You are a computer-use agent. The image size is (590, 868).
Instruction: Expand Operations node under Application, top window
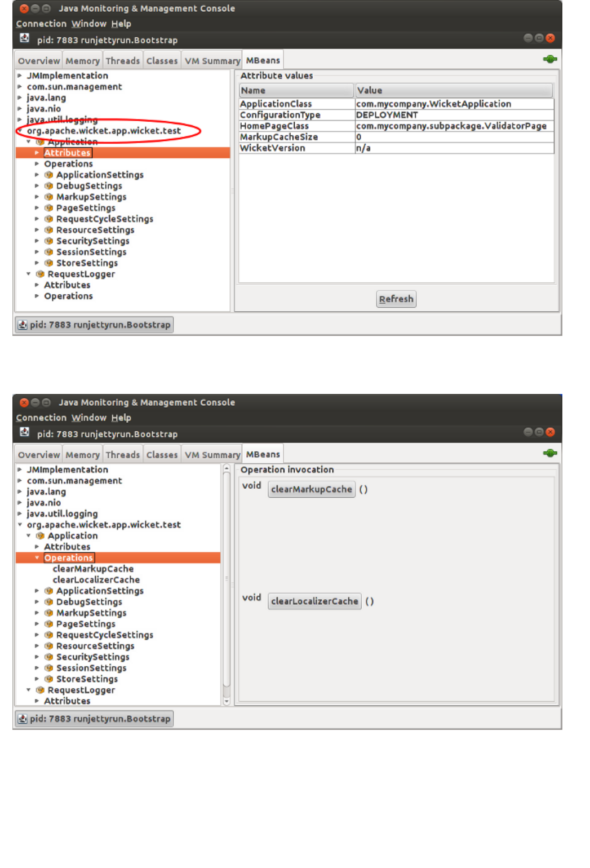[x=37, y=164]
